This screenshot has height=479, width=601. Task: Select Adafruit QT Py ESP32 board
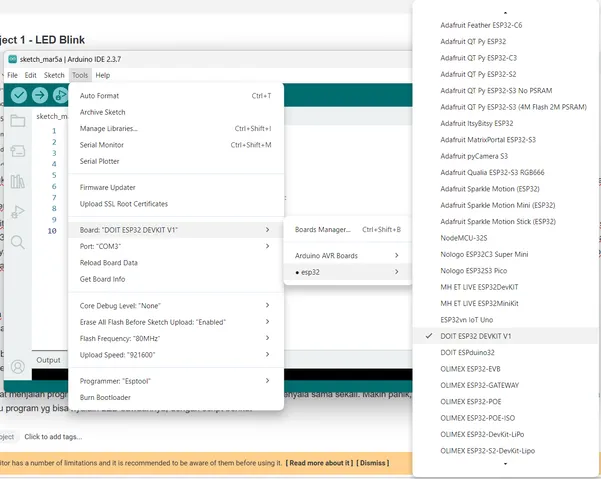click(x=505, y=41)
